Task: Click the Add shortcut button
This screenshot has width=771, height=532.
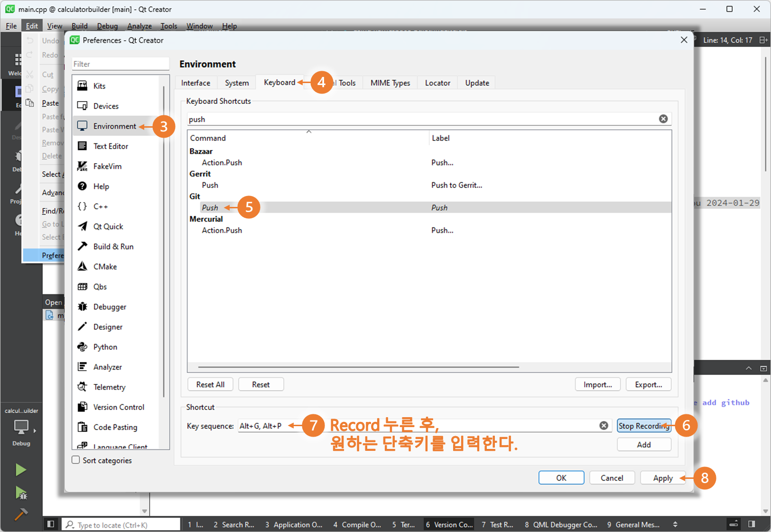Action: pos(644,445)
